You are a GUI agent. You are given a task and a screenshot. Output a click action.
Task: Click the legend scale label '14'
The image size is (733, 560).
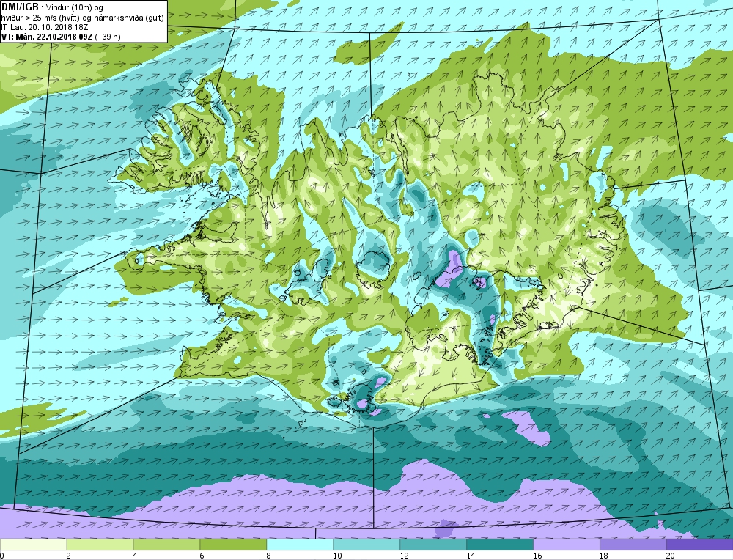(x=471, y=556)
